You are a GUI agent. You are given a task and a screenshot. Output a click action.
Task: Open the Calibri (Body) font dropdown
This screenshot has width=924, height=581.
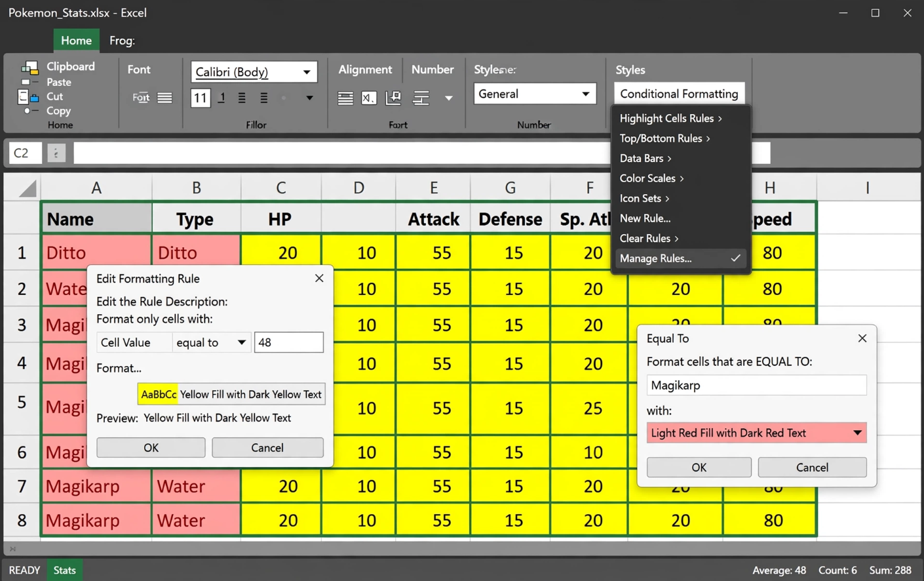[x=254, y=72]
